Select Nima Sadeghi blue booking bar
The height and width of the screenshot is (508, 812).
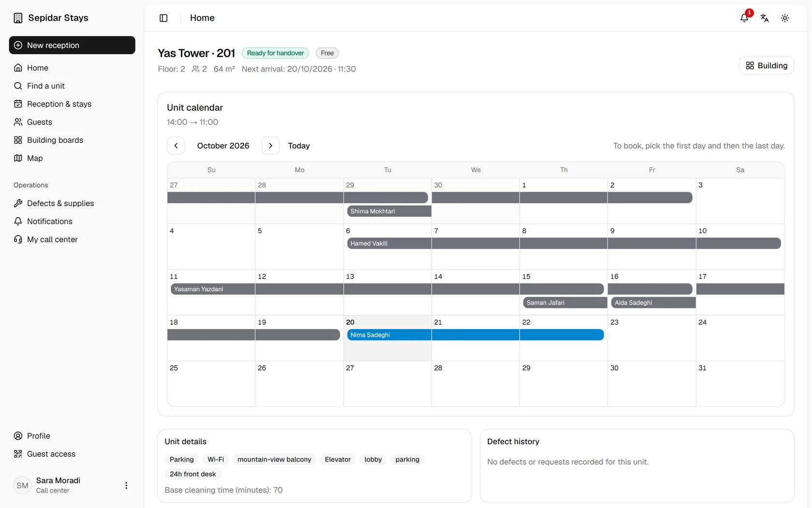point(476,335)
